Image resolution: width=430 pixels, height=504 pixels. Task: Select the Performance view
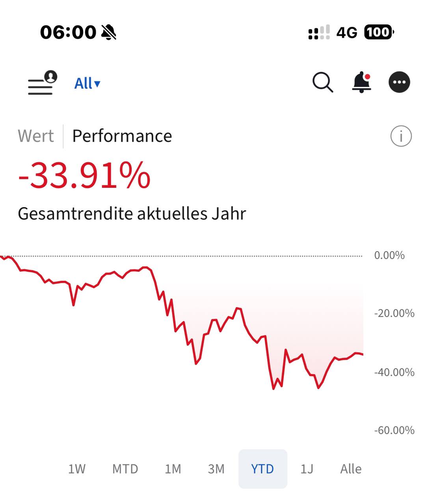[x=122, y=136]
